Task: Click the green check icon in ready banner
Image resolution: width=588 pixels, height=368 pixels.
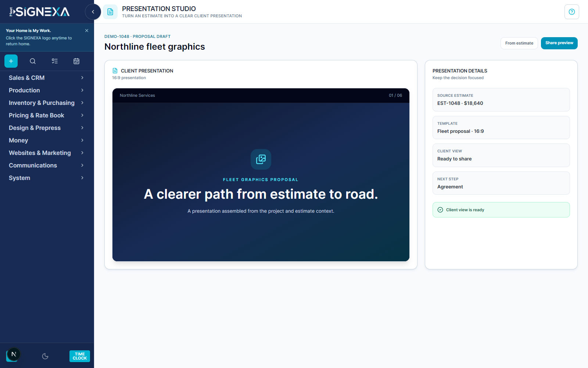Action: point(440,210)
